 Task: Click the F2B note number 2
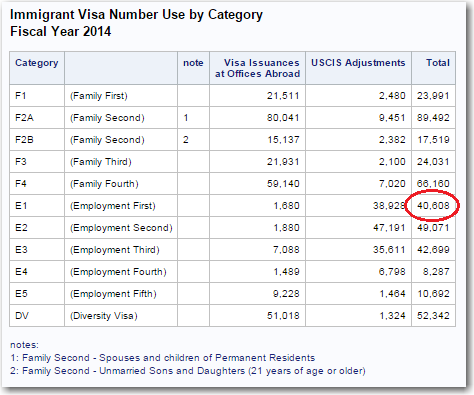(x=186, y=140)
